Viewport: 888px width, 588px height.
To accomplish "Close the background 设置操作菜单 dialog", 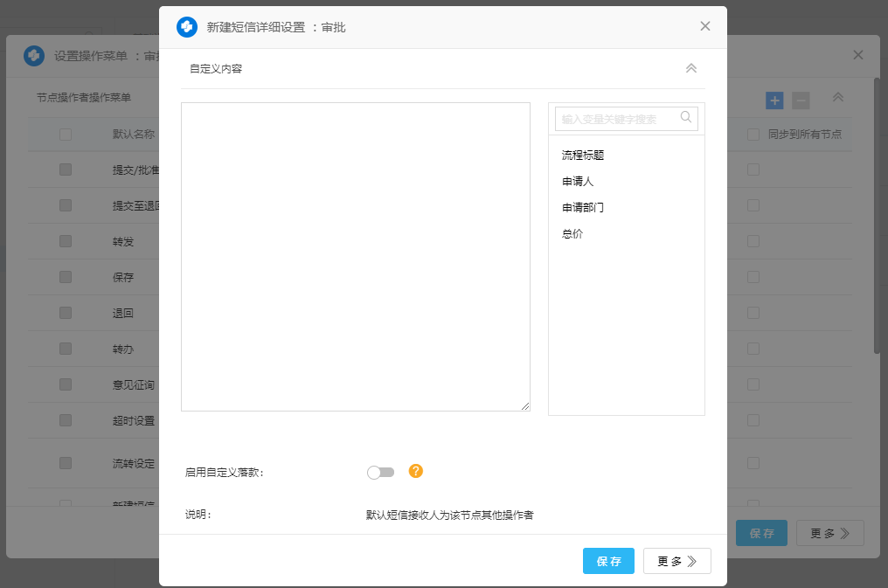I will tap(858, 55).
